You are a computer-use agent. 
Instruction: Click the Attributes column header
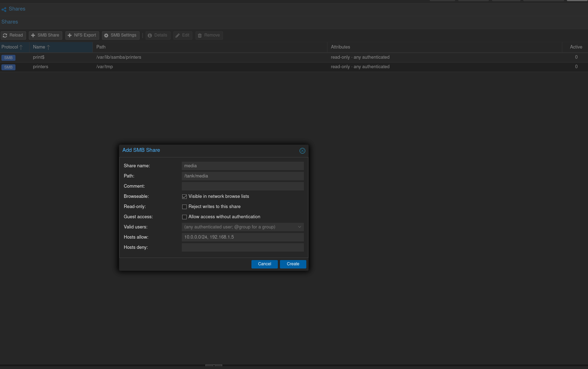pos(445,47)
